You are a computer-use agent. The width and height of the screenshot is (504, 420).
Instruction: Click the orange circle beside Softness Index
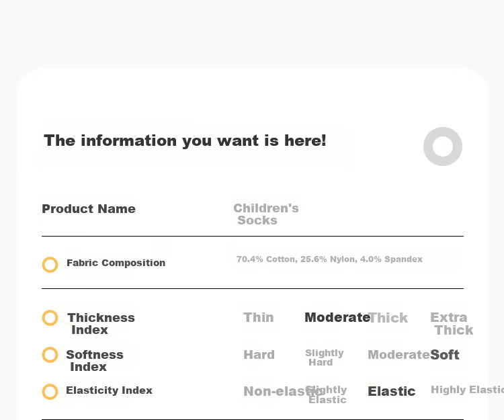tap(50, 355)
